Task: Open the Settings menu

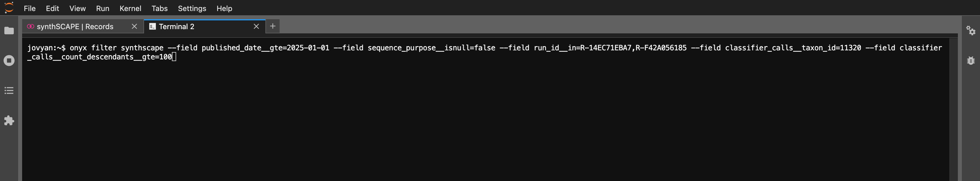Action: pyautogui.click(x=192, y=8)
